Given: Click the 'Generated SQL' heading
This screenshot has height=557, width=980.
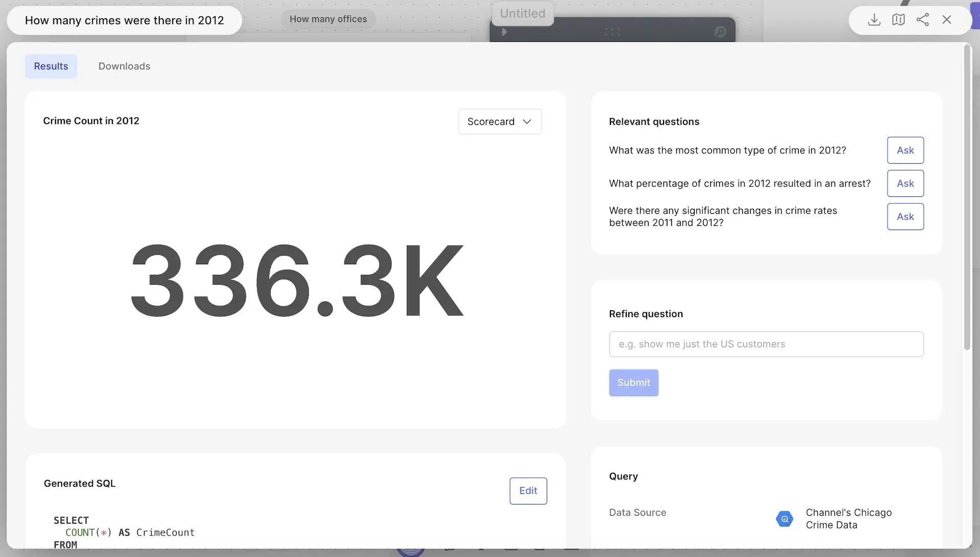Looking at the screenshot, I should coord(80,484).
